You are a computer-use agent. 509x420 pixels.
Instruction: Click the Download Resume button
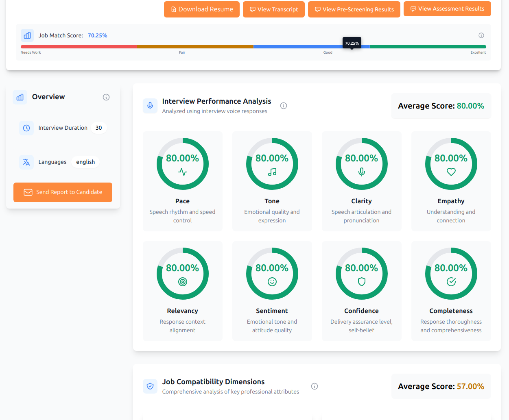tap(201, 9)
